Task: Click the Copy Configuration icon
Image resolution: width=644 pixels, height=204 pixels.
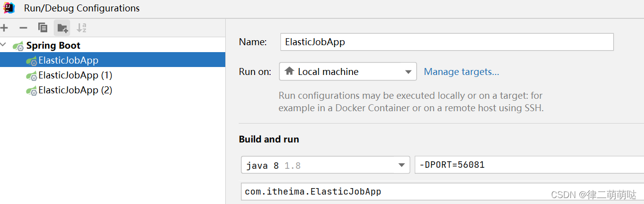Action: (x=43, y=28)
